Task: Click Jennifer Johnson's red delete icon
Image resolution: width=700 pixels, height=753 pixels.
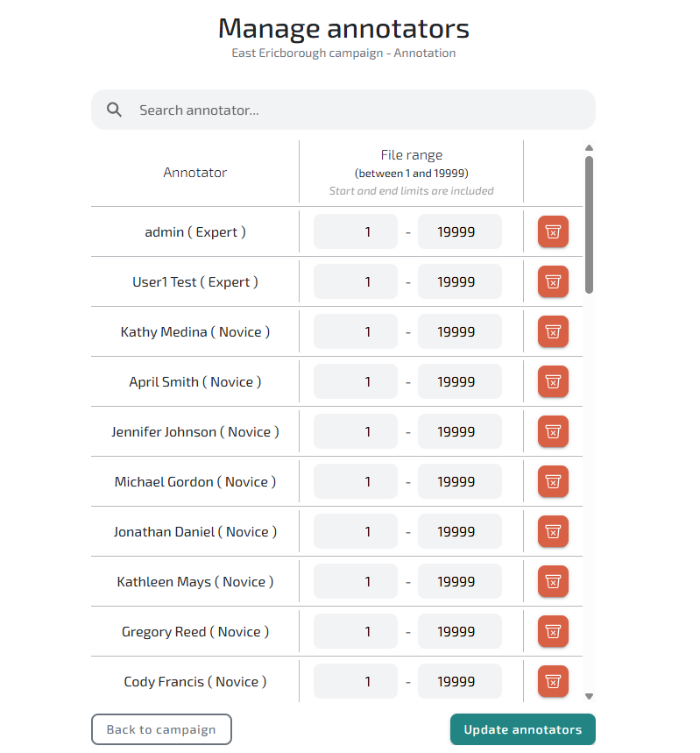Action: click(x=553, y=432)
